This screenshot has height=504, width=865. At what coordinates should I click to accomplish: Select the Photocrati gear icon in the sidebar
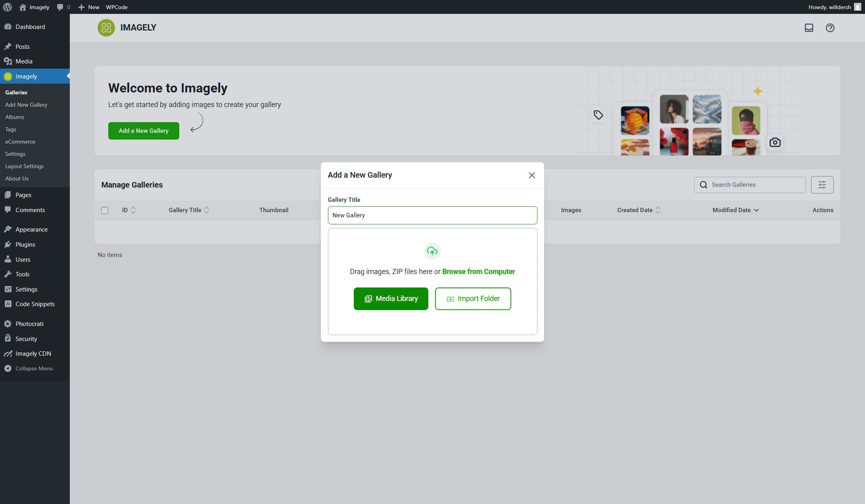point(8,324)
